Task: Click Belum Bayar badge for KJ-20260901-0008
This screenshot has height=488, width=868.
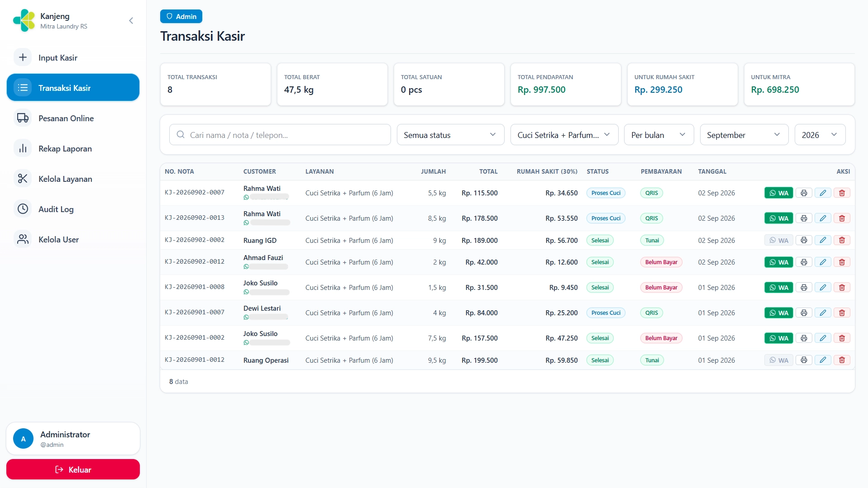Action: pos(661,288)
